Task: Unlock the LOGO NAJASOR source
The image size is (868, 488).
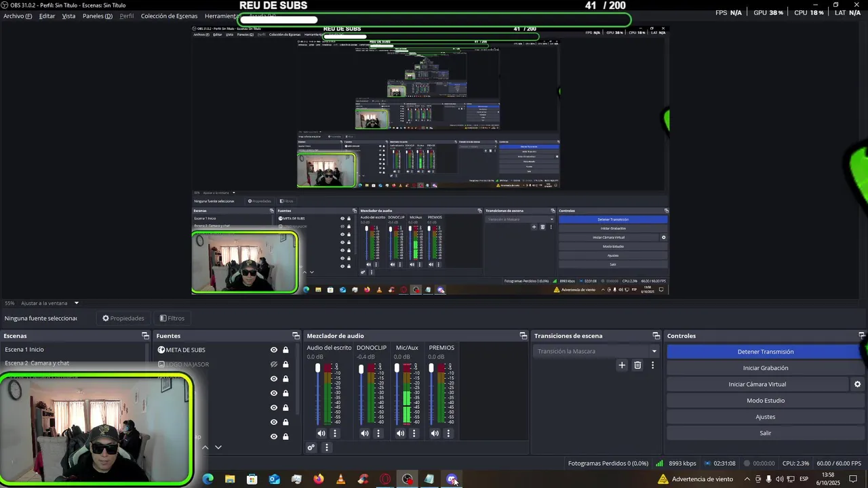Action: tap(285, 364)
